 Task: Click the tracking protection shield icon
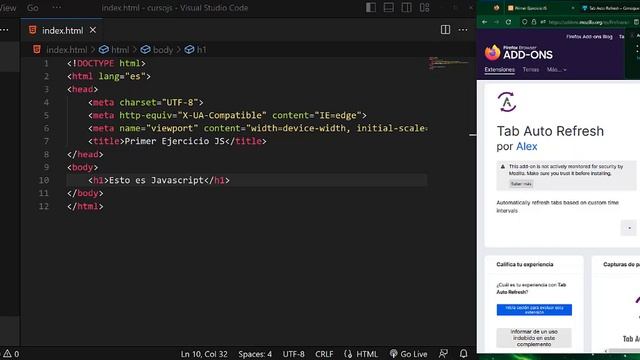point(524,22)
